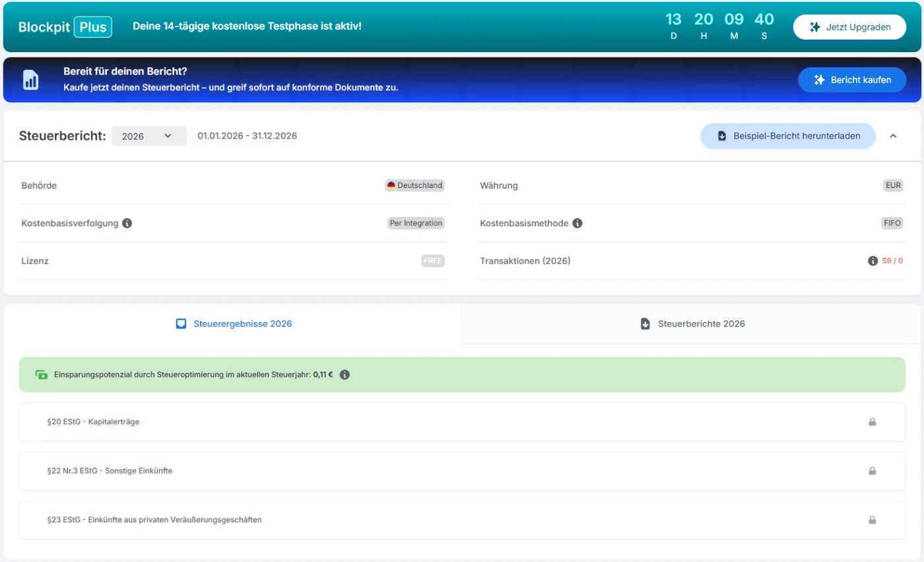Click the Per Integration badge

[x=416, y=223]
